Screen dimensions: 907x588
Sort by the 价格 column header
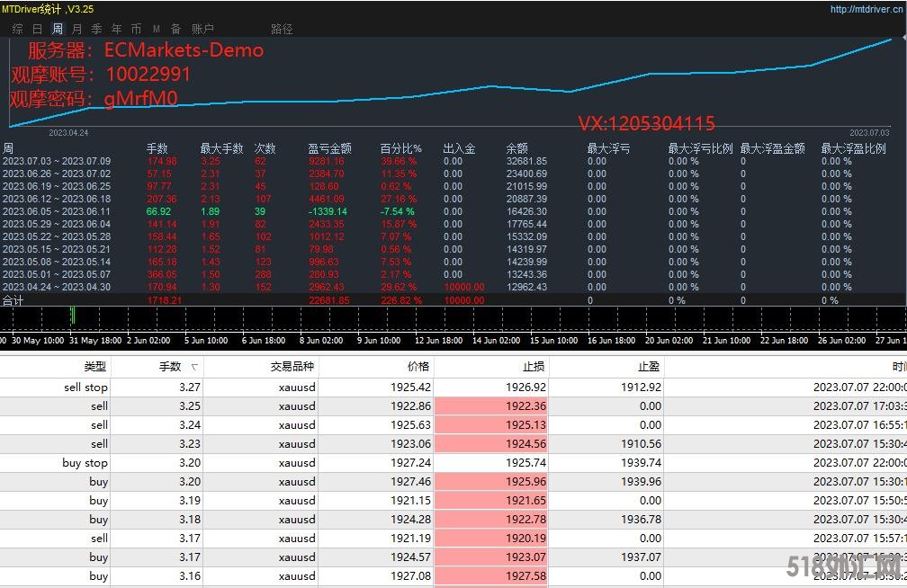click(x=418, y=367)
